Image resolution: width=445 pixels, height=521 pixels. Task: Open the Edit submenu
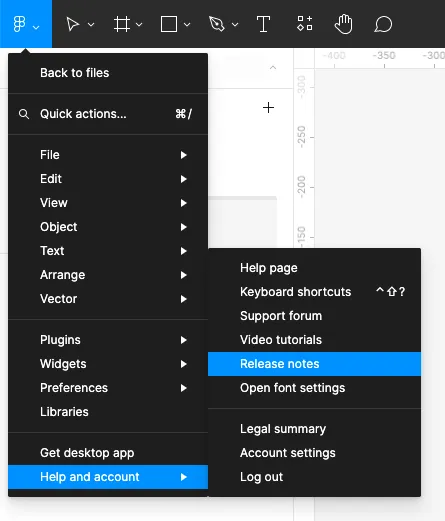(108, 179)
